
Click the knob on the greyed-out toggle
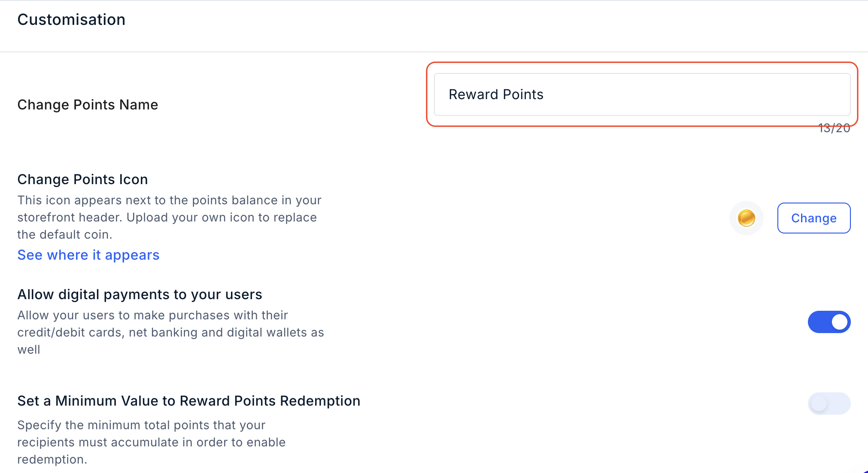[x=819, y=403]
